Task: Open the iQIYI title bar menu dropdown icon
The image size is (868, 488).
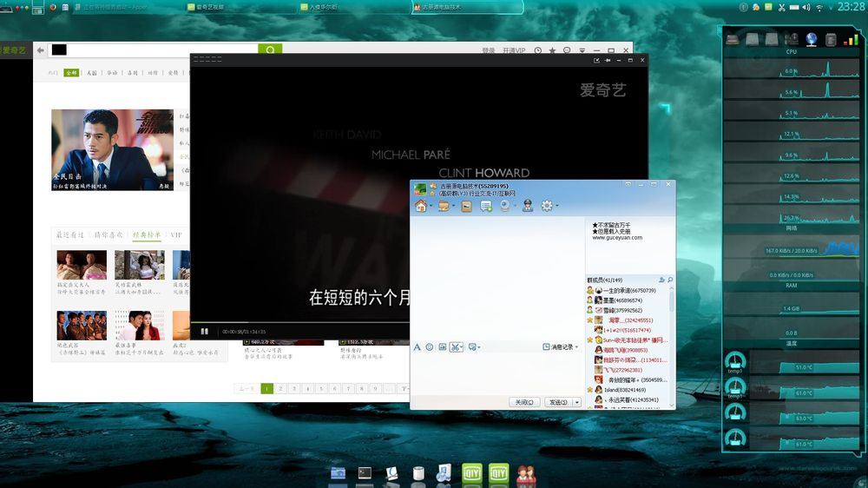Action: (x=582, y=50)
